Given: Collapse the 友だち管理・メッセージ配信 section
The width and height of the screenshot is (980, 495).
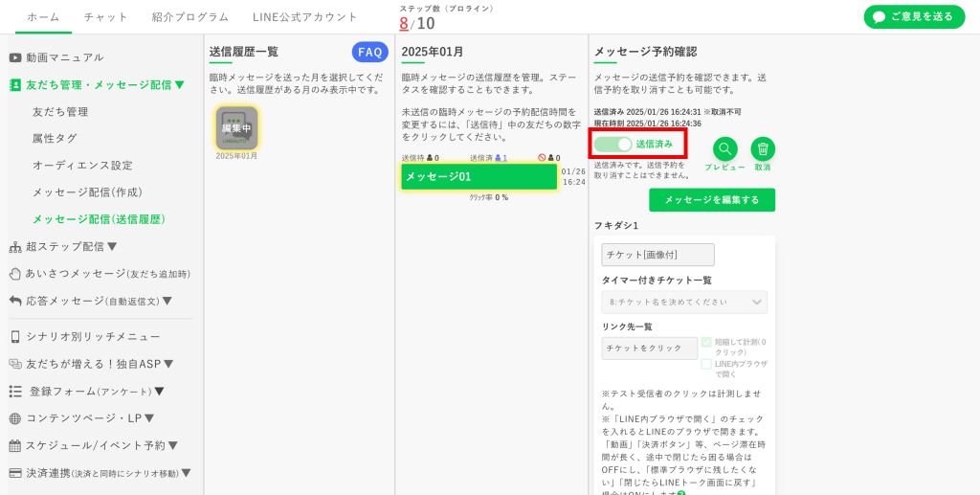Looking at the screenshot, I should click(x=180, y=85).
